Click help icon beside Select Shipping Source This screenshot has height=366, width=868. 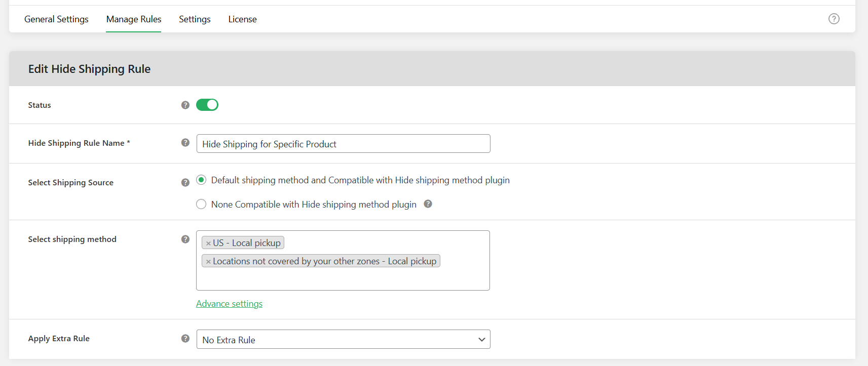pyautogui.click(x=185, y=182)
